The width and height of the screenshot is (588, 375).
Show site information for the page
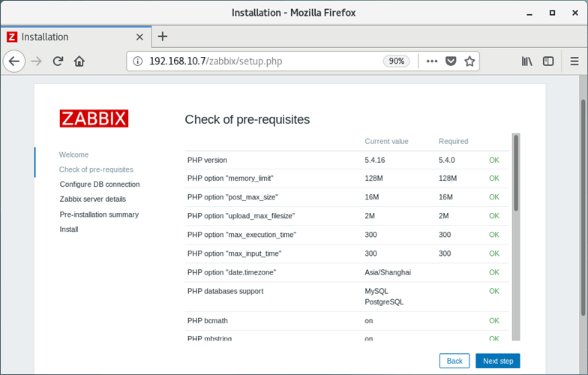138,61
